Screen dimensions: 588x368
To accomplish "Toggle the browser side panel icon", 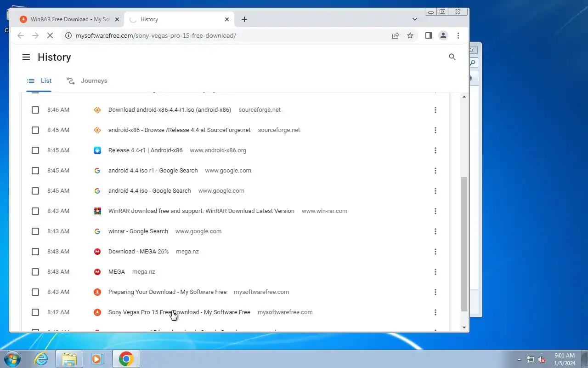I will [428, 35].
